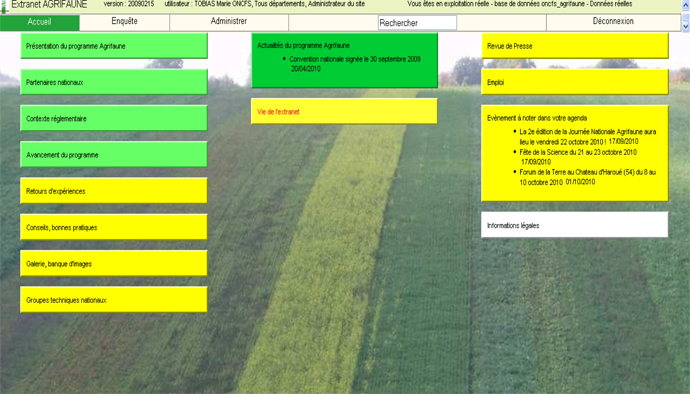Open the Convention nationale signée news item
Screen dimensions: 690x394
pos(355,64)
